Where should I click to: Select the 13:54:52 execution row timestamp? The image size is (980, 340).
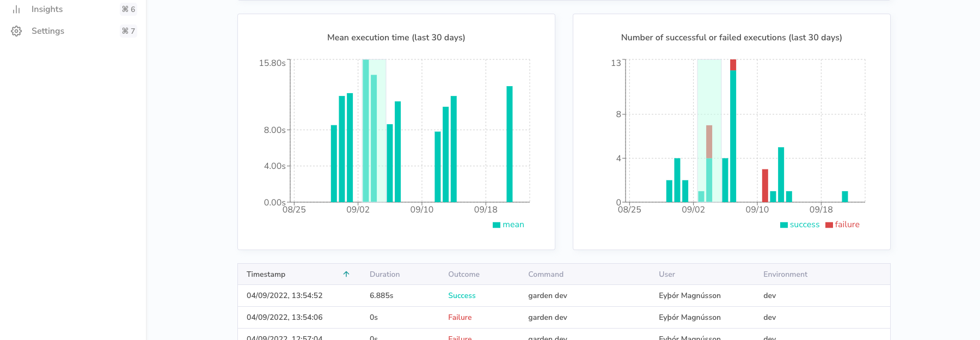(x=284, y=295)
